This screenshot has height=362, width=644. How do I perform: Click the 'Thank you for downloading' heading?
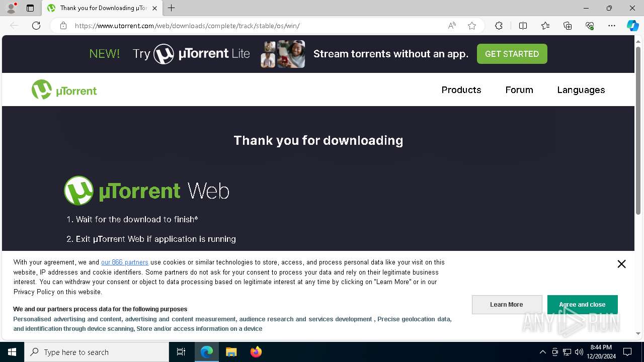318,140
